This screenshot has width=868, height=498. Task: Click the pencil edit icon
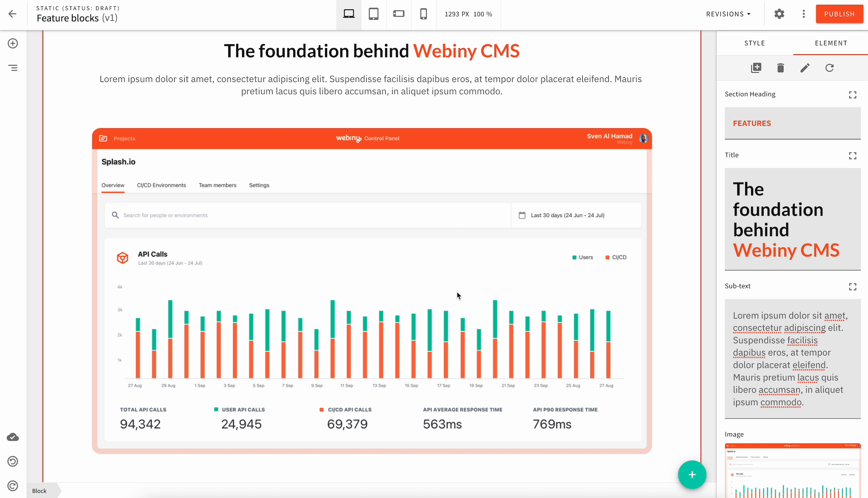click(x=805, y=68)
